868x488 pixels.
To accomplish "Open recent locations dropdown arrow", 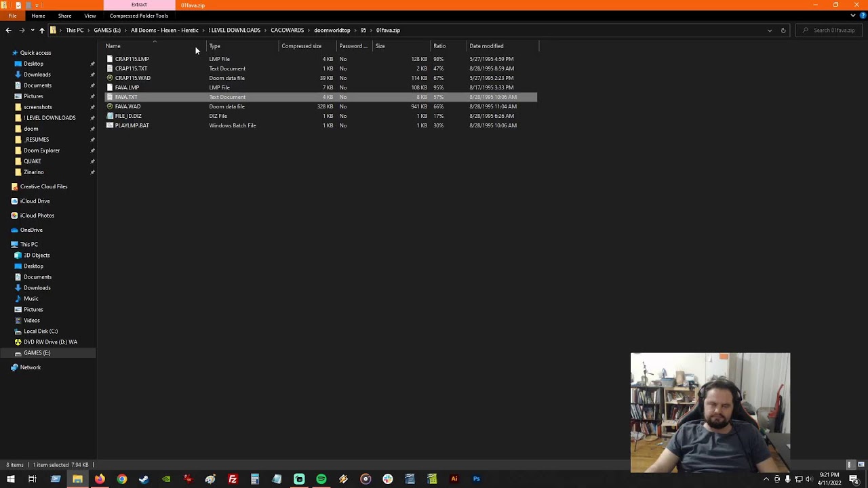I will [x=32, y=30].
